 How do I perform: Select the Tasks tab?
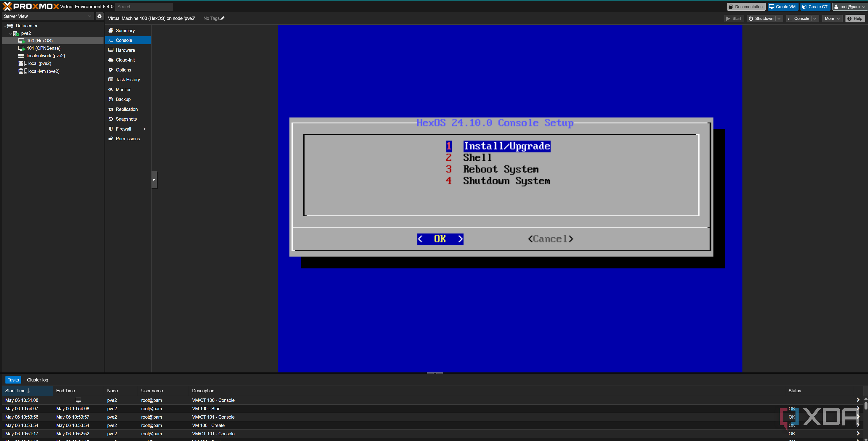click(x=13, y=380)
